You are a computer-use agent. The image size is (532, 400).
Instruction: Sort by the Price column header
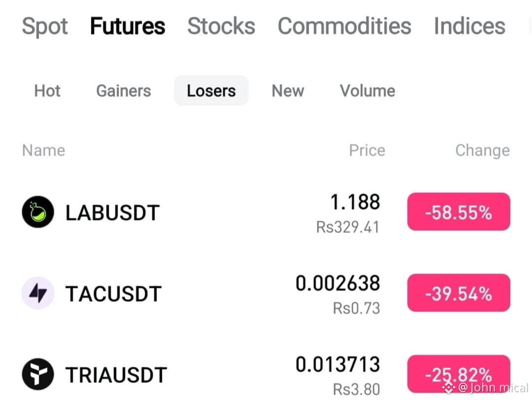(x=367, y=150)
